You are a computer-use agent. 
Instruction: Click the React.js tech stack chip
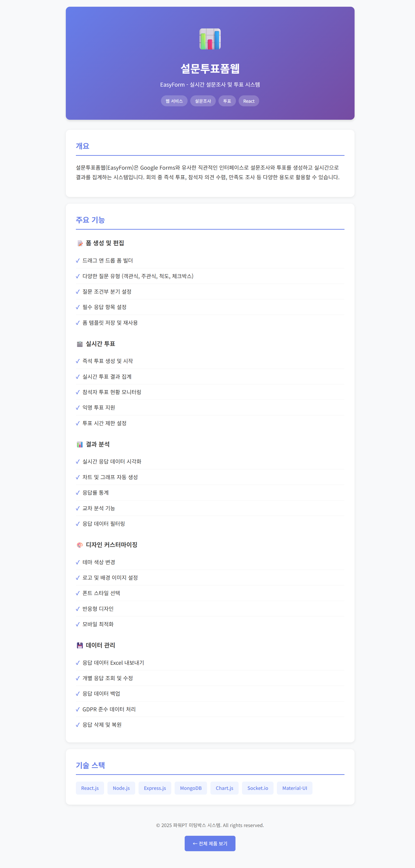tap(90, 788)
